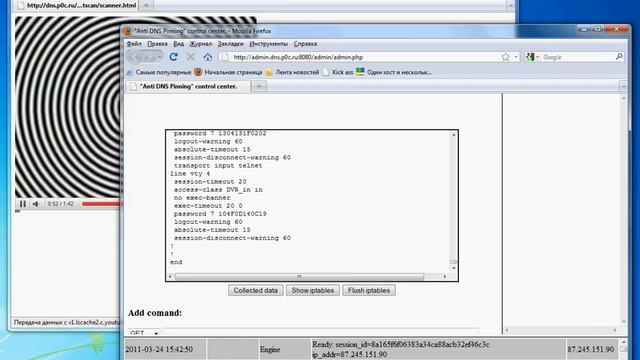Open the Справка menu
The image size is (640, 360).
click(x=305, y=44)
